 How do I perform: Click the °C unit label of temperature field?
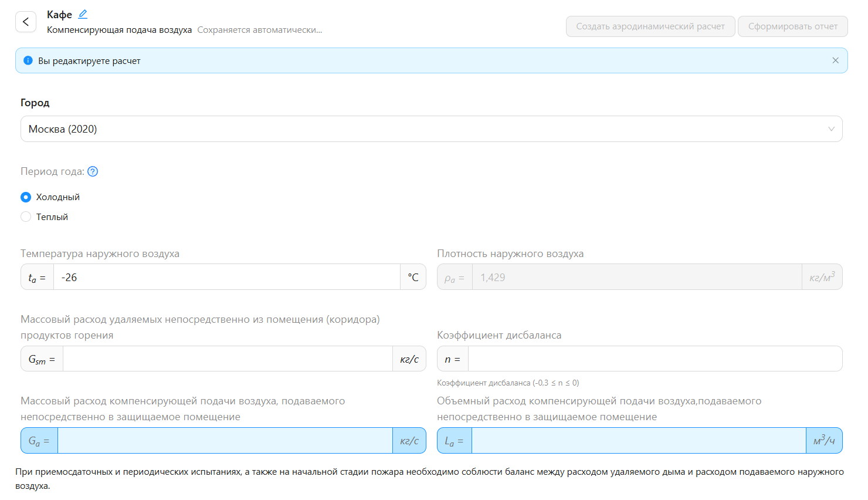pos(413,277)
